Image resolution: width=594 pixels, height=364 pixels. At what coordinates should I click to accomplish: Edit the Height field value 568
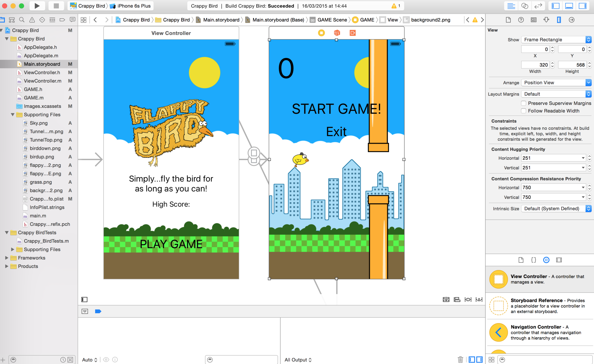click(572, 65)
